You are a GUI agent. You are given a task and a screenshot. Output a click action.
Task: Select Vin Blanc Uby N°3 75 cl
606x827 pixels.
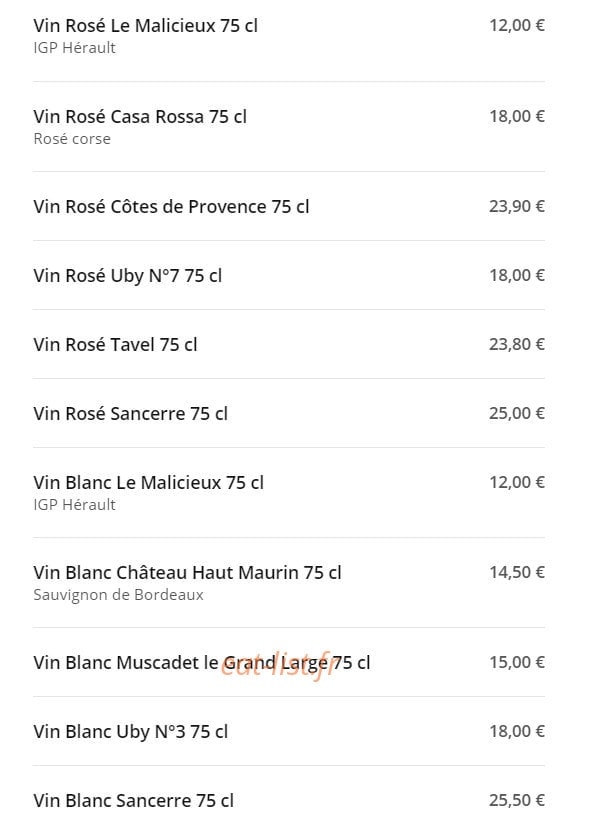(x=130, y=732)
